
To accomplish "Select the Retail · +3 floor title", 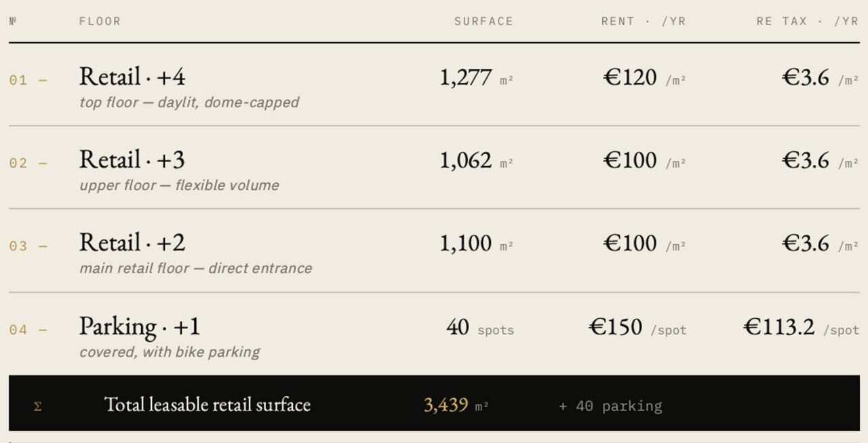I will [x=132, y=160].
